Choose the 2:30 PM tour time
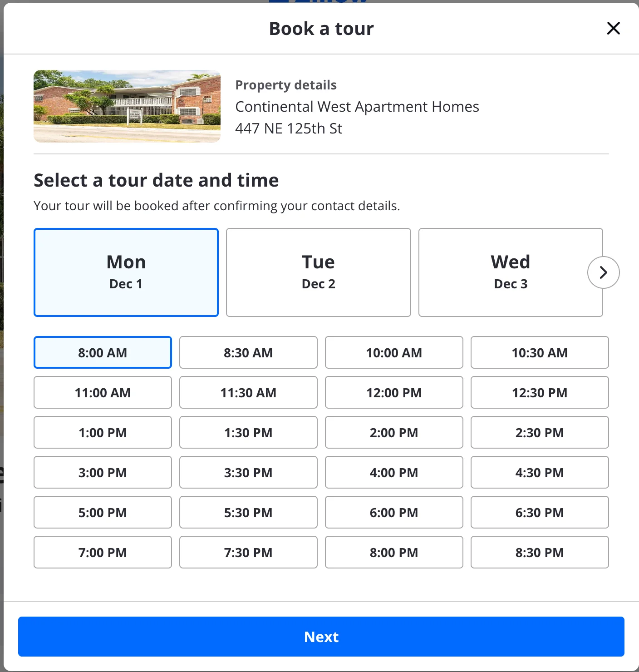Screen dimensions: 639x672 [x=540, y=432]
